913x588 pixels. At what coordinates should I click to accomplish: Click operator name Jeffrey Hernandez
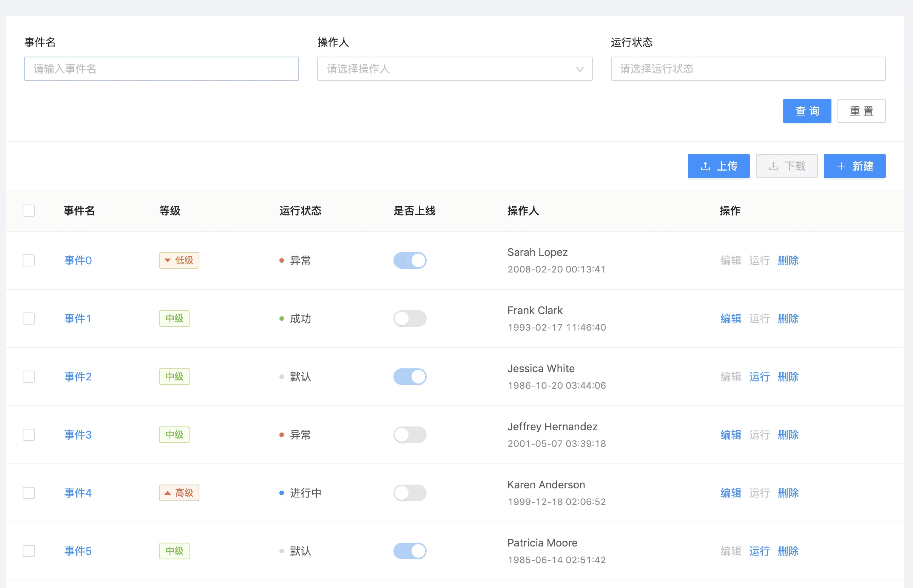(x=552, y=426)
